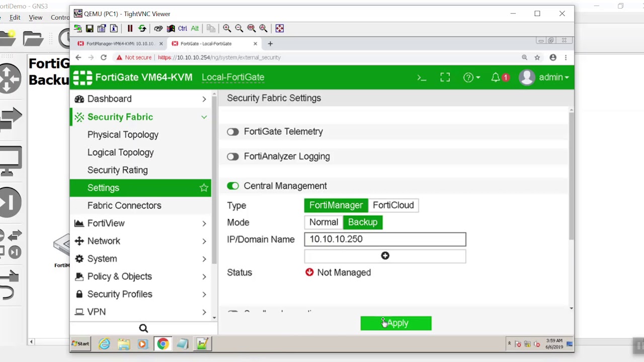644x362 pixels.
Task: Switch TightVNC to full screen mode
Action: pyautogui.click(x=279, y=29)
